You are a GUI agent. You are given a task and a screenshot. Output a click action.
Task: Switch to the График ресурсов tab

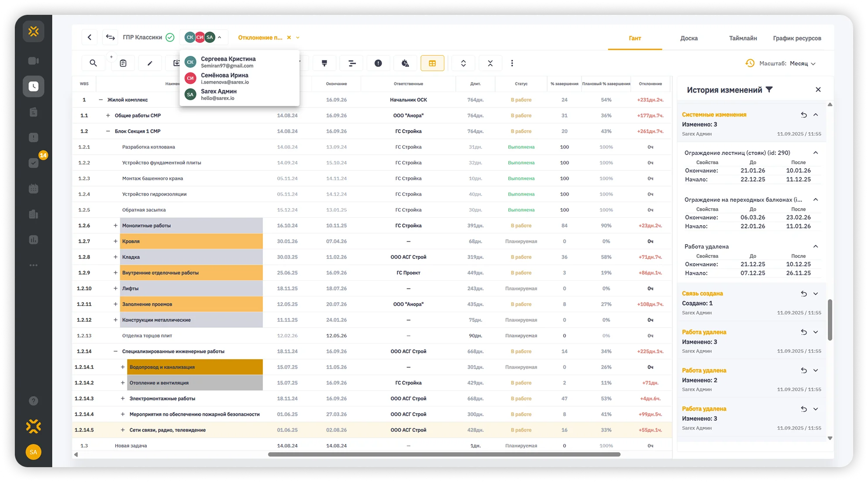[797, 38]
